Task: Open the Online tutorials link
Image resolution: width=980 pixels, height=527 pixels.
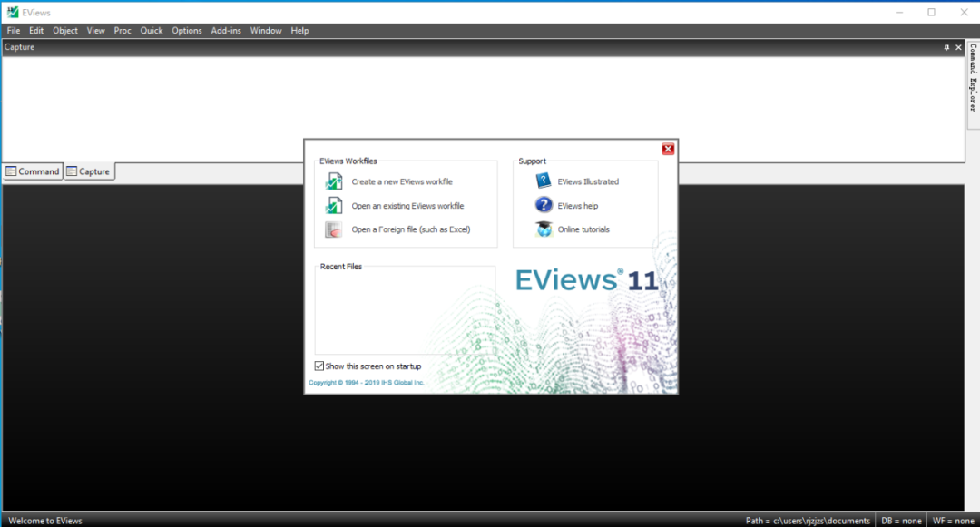Action: (583, 229)
